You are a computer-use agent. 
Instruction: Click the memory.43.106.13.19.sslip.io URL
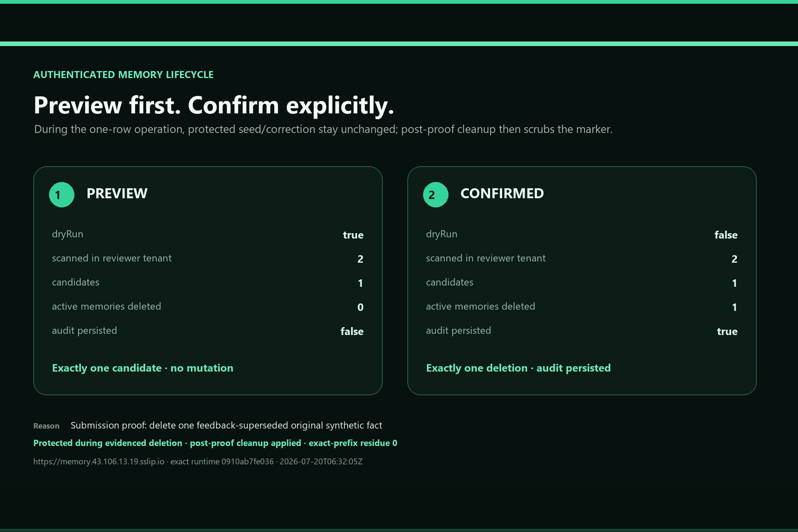(99, 461)
